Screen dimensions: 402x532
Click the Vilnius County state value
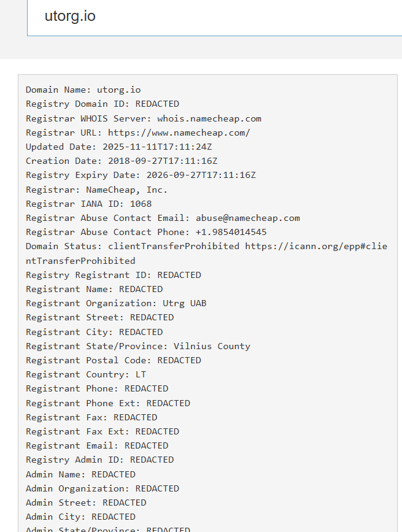tap(212, 346)
